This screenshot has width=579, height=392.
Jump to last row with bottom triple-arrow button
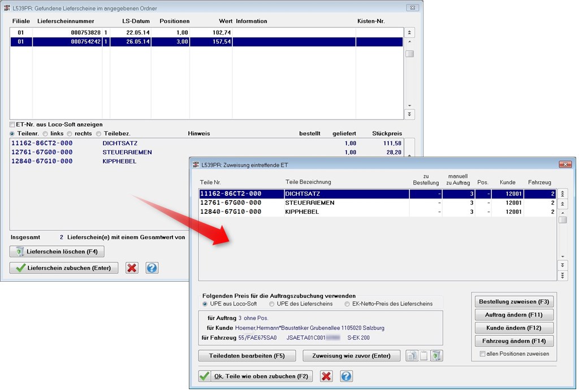click(x=563, y=275)
